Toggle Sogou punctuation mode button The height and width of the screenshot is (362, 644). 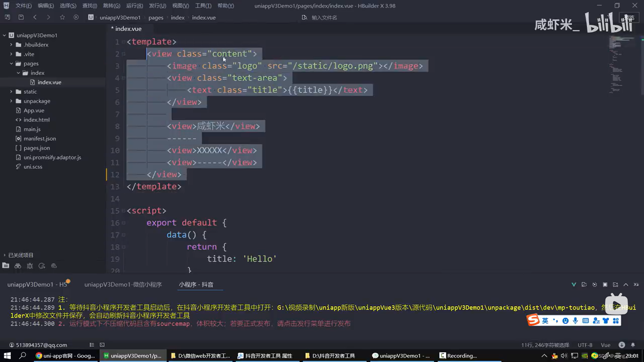[x=555, y=321]
